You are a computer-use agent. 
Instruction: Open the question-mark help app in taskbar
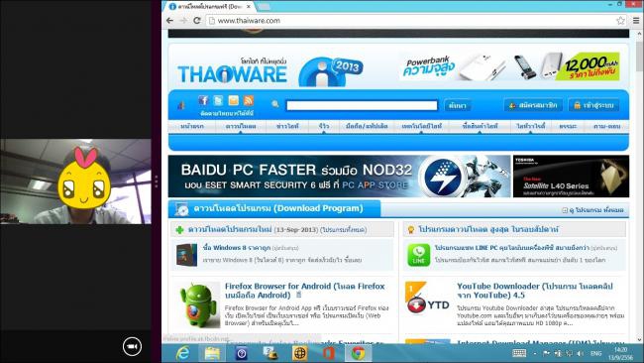pos(242,353)
